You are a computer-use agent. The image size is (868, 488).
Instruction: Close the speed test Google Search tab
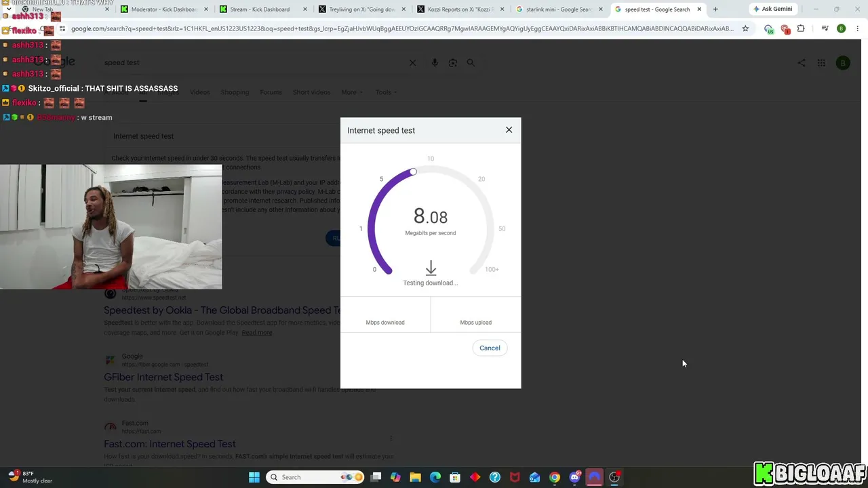point(699,9)
